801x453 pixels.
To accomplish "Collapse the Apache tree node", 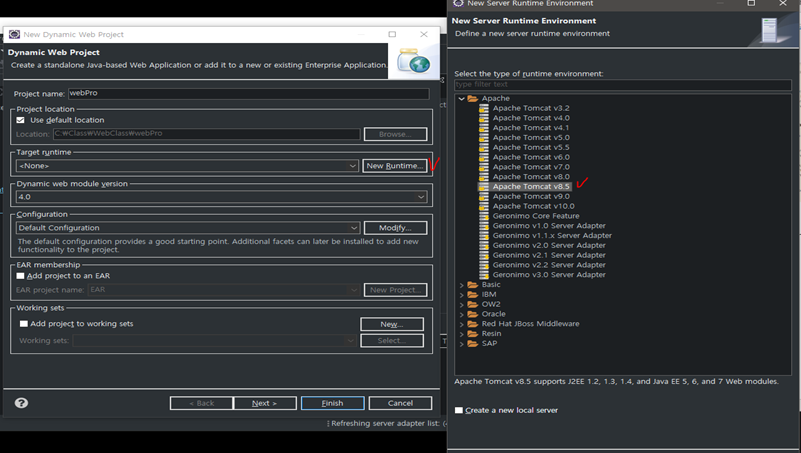I will pos(461,99).
